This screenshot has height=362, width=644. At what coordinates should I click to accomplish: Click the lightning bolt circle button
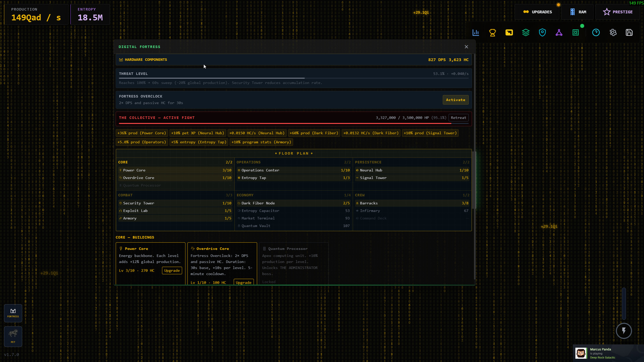624,331
